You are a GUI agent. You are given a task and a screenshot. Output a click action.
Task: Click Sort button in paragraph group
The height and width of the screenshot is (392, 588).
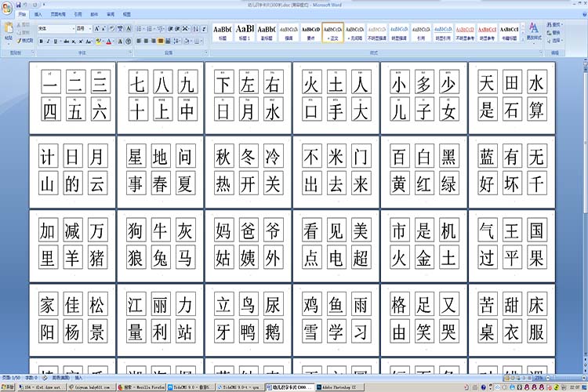(195, 28)
